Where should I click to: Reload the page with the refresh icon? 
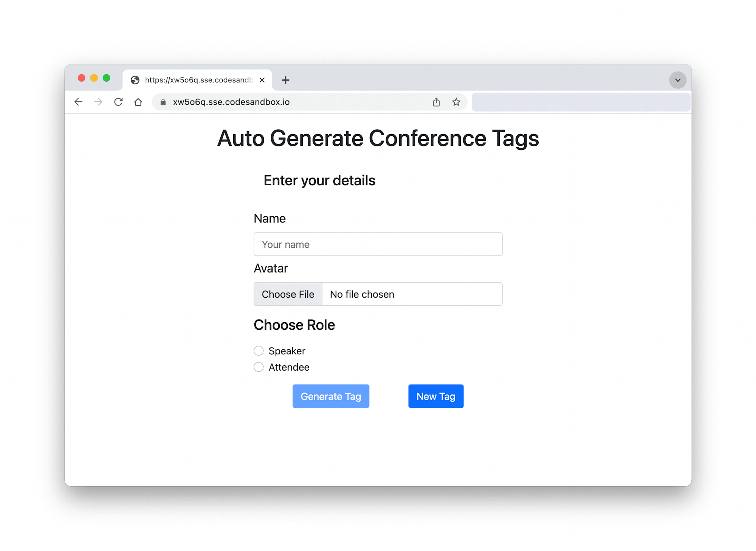[x=118, y=102]
